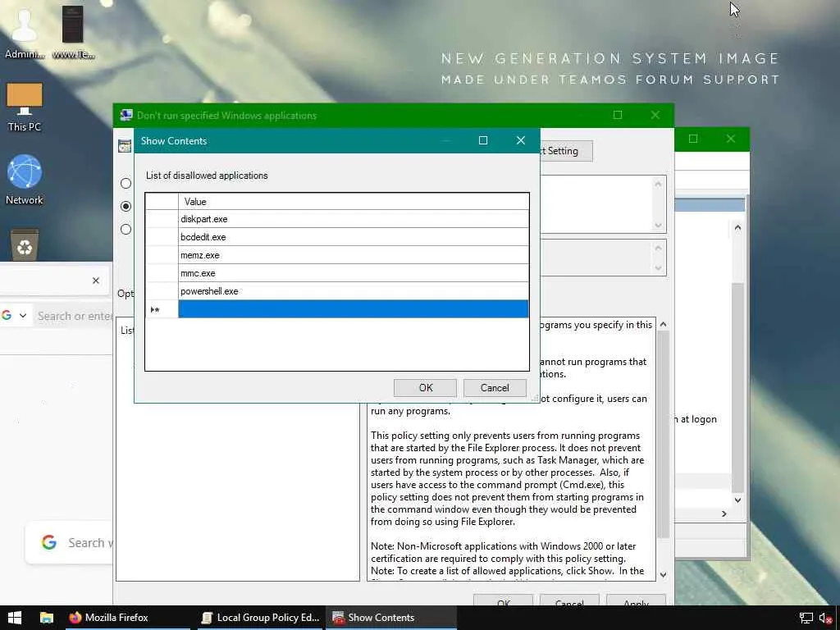Click the volume icon in system tray
The height and width of the screenshot is (630, 840).
point(826,618)
